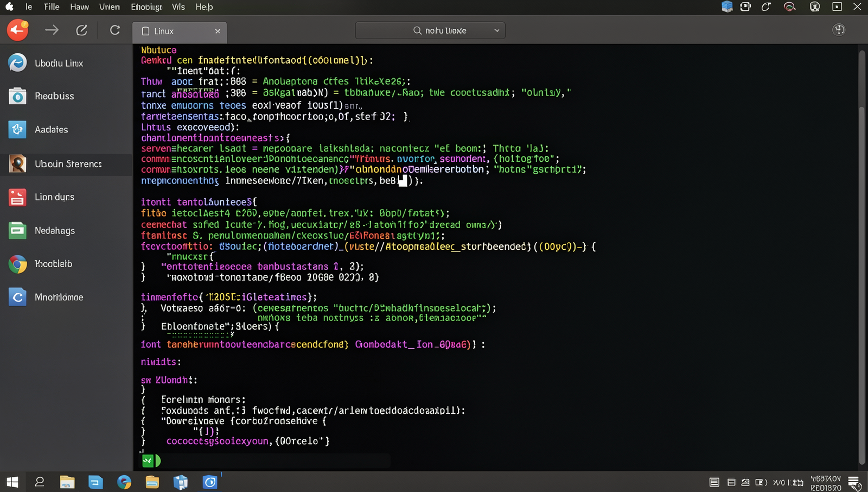The width and height of the screenshot is (868, 492).
Task: Open Aadates sidebar icon
Action: tap(17, 129)
